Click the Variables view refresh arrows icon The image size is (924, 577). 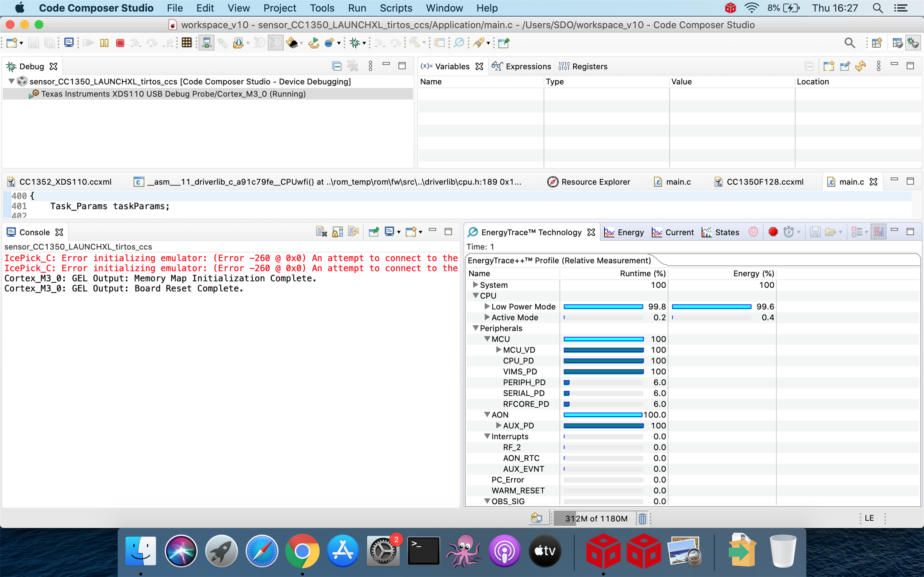[860, 66]
